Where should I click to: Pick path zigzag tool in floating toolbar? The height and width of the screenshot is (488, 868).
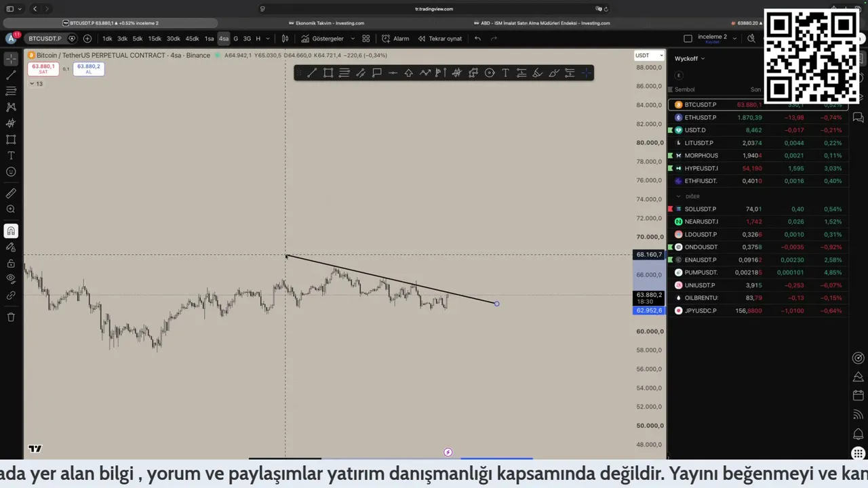pyautogui.click(x=425, y=73)
